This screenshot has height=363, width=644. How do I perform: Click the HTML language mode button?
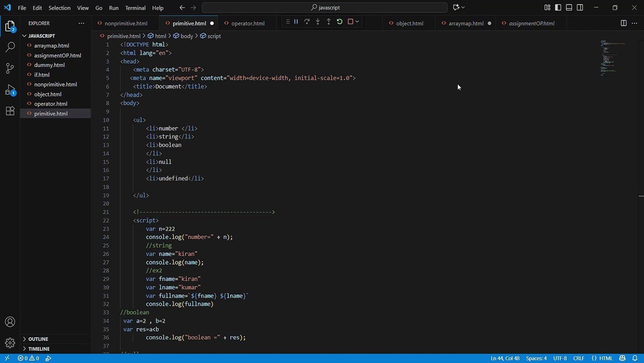coord(602,358)
